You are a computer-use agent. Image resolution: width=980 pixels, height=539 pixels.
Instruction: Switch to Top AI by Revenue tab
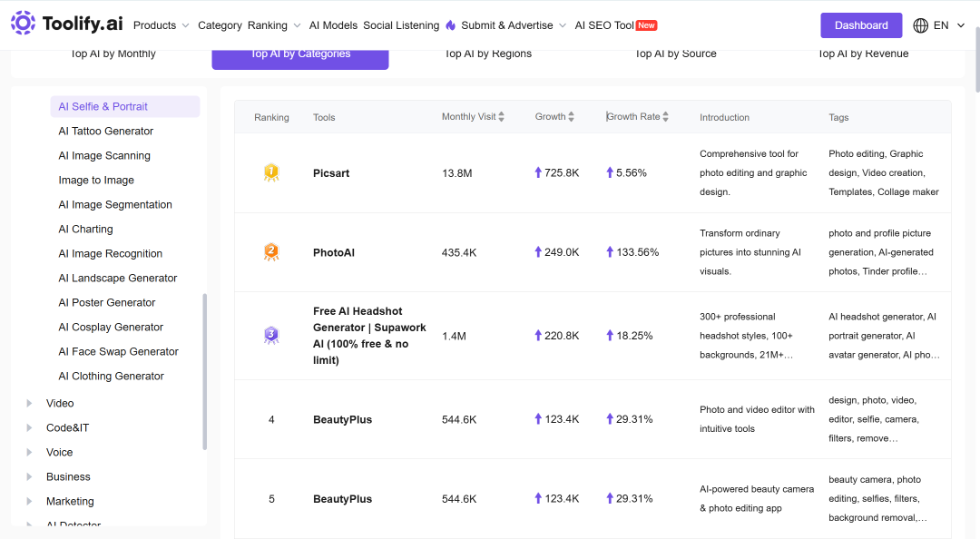(863, 54)
